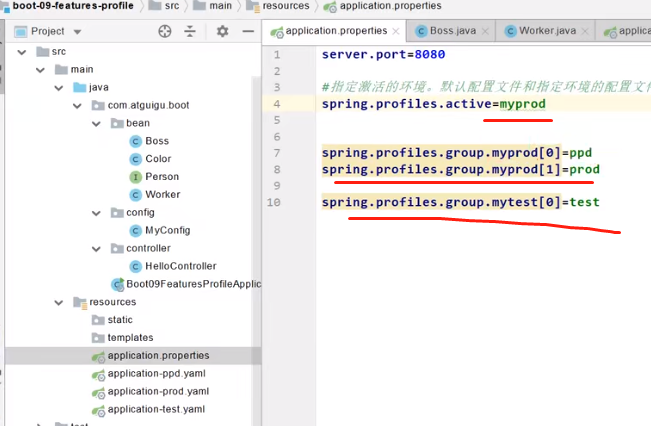Select the Worker class icon in tree

(x=135, y=195)
